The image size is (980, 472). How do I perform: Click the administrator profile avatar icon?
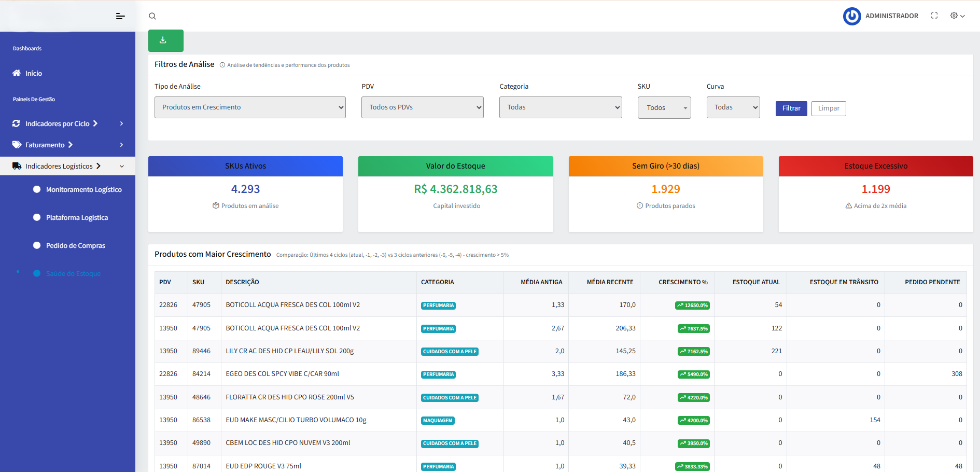click(852, 16)
